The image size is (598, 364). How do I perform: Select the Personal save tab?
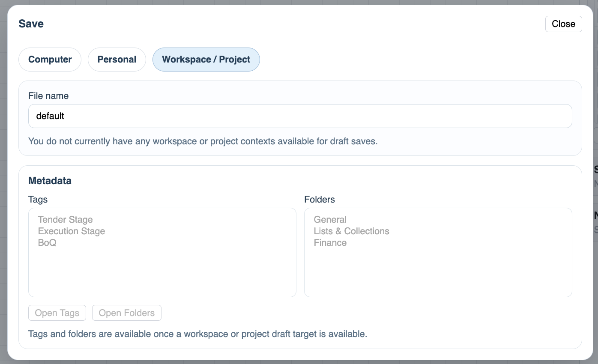point(117,60)
